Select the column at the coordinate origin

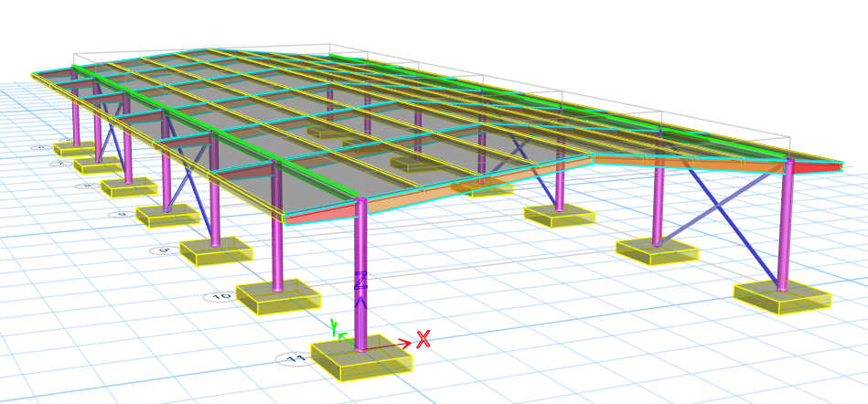tap(360, 275)
